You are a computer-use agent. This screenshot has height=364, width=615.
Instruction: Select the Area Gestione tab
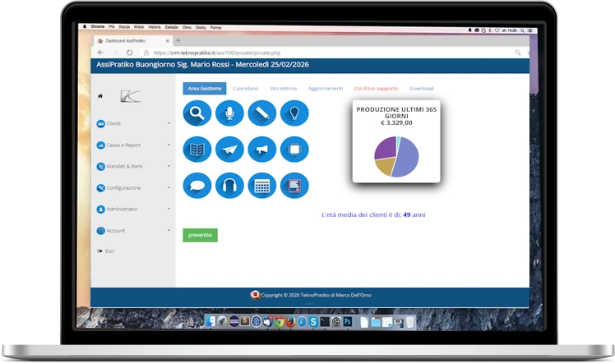pos(205,89)
